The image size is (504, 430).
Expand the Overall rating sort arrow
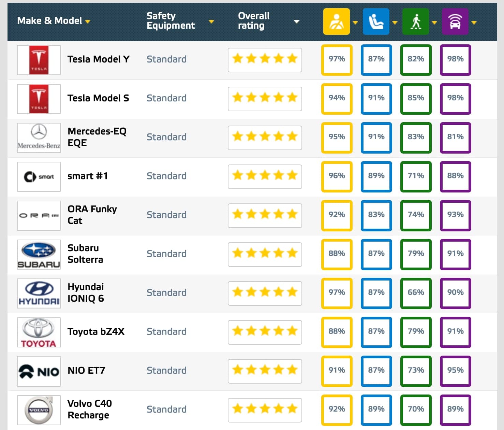297,21
